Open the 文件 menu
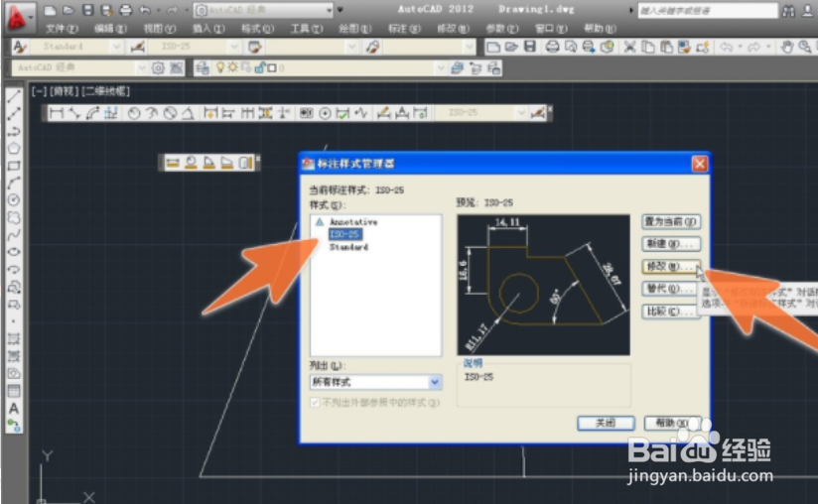 point(62,29)
